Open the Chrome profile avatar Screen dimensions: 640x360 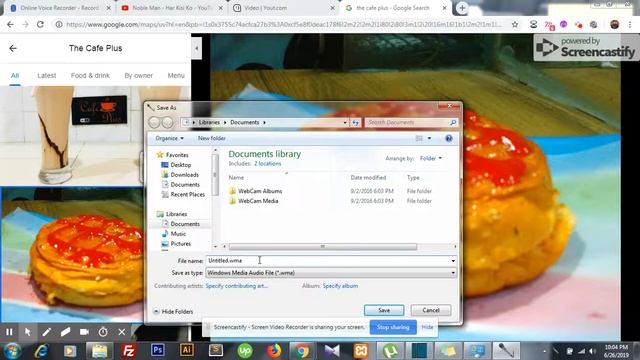click(614, 24)
